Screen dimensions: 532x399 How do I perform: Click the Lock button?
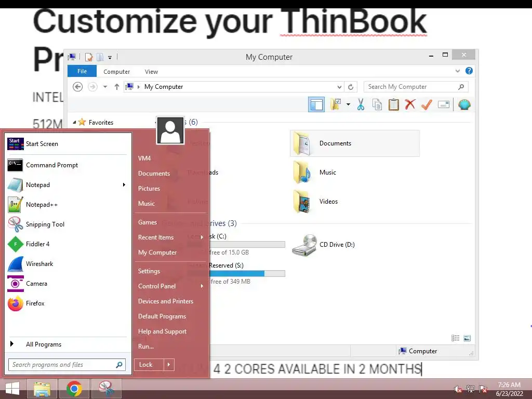click(x=149, y=365)
